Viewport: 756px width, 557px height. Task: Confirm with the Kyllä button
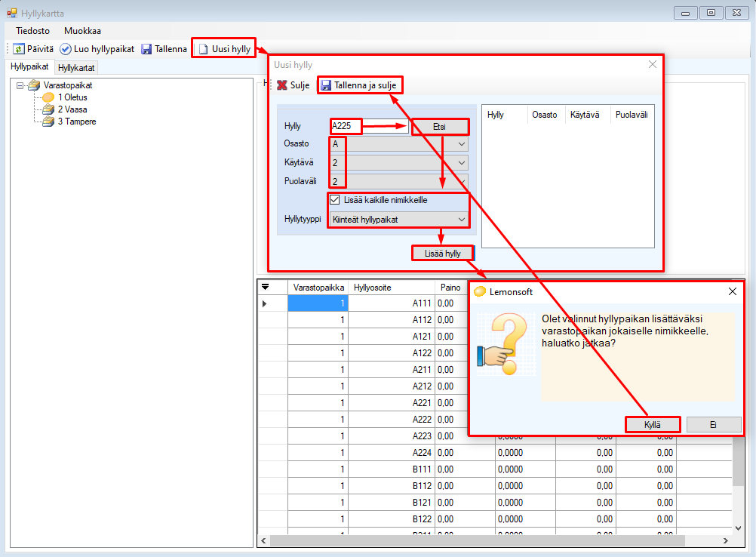click(x=653, y=425)
